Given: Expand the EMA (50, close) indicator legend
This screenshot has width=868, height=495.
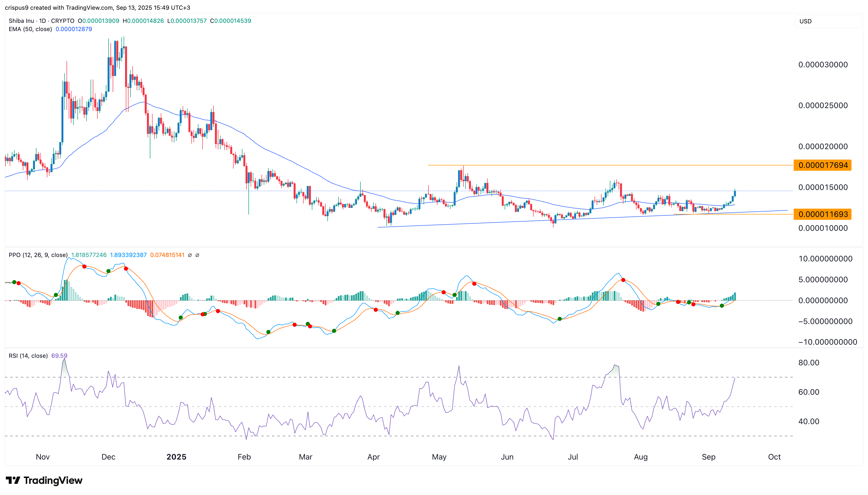Looking at the screenshot, I should [30, 29].
